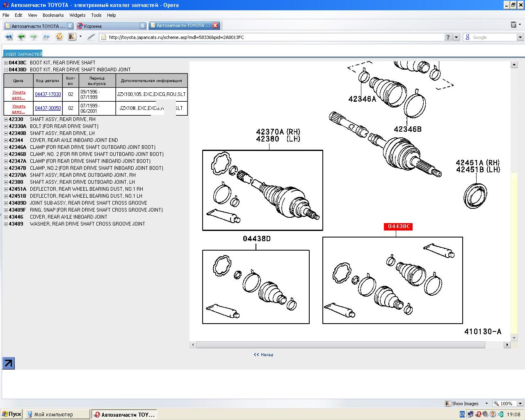The width and height of the screenshot is (525, 420).
Task: Collapse the 04438D boot kit entry
Action: 6,70
